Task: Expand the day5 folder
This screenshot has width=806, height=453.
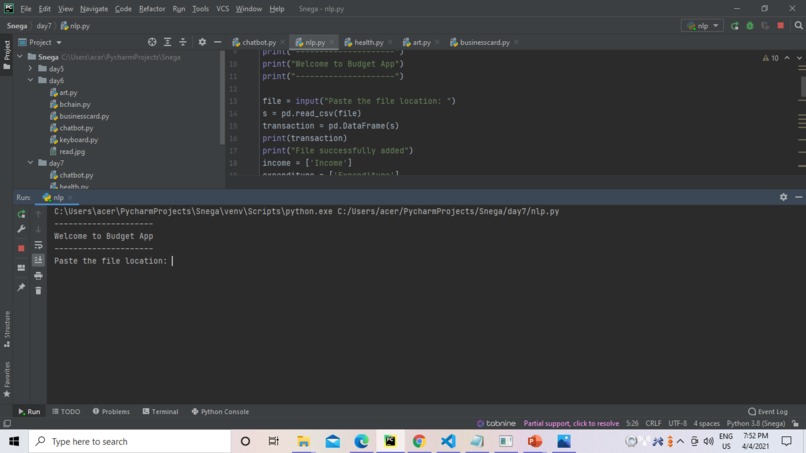Action: pyautogui.click(x=30, y=68)
